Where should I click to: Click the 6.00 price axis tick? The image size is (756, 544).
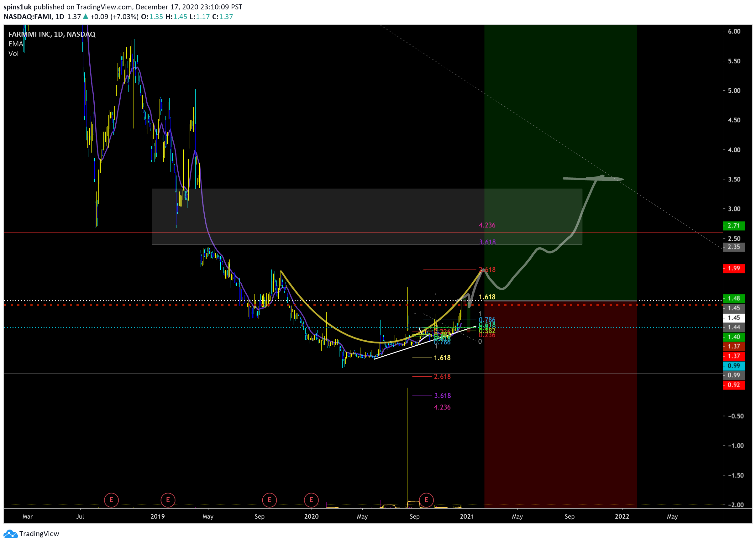734,31
